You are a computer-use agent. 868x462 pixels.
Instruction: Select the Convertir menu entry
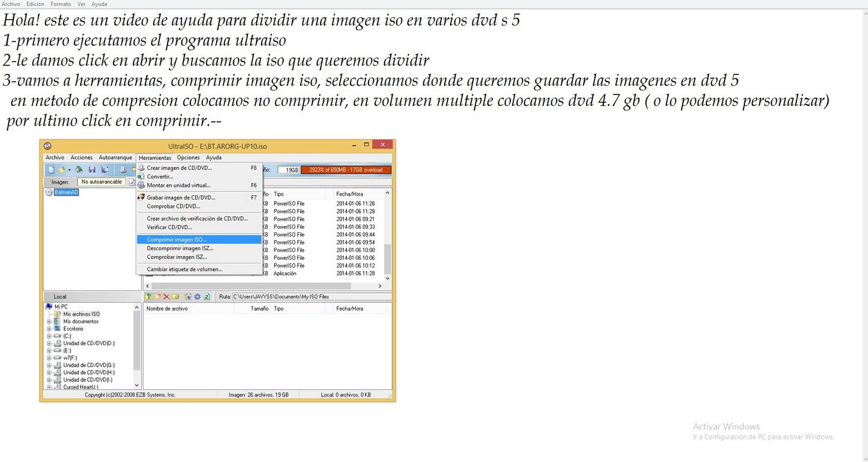point(199,176)
